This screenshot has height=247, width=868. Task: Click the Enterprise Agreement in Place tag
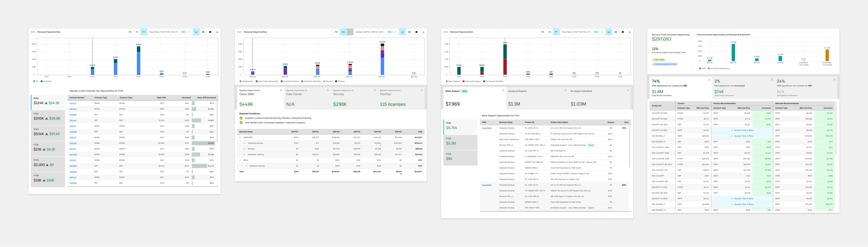point(665,64)
